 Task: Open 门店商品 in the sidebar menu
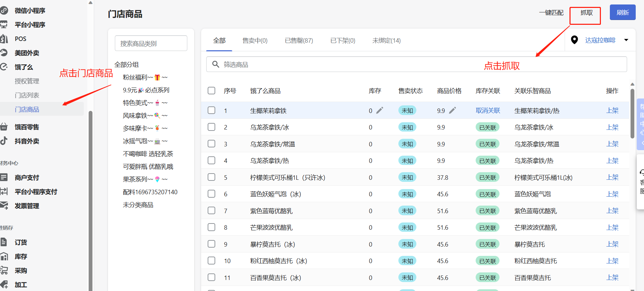(27, 109)
